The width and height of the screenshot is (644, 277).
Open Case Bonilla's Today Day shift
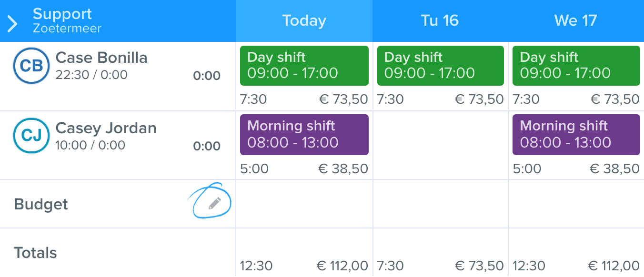(304, 66)
